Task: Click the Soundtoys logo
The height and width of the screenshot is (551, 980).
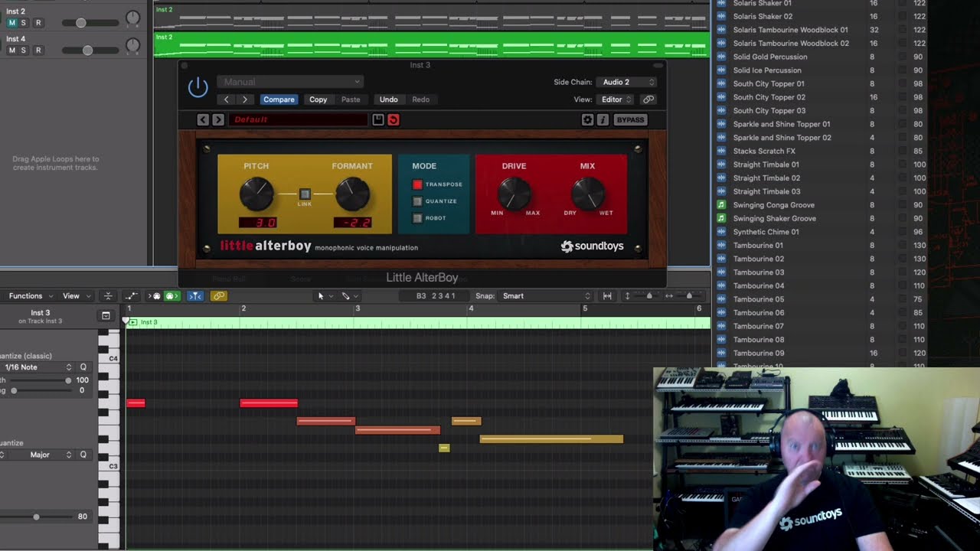Action: 592,246
